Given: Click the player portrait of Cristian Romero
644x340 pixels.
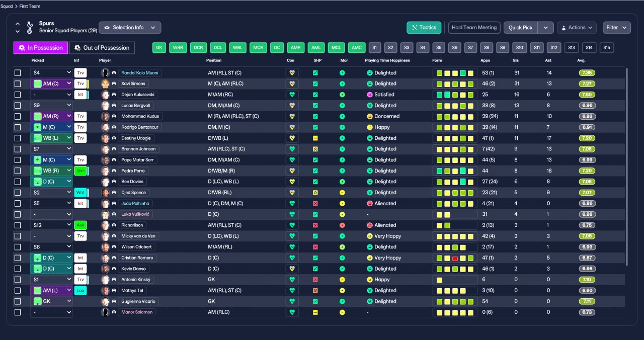Looking at the screenshot, I should point(105,258).
